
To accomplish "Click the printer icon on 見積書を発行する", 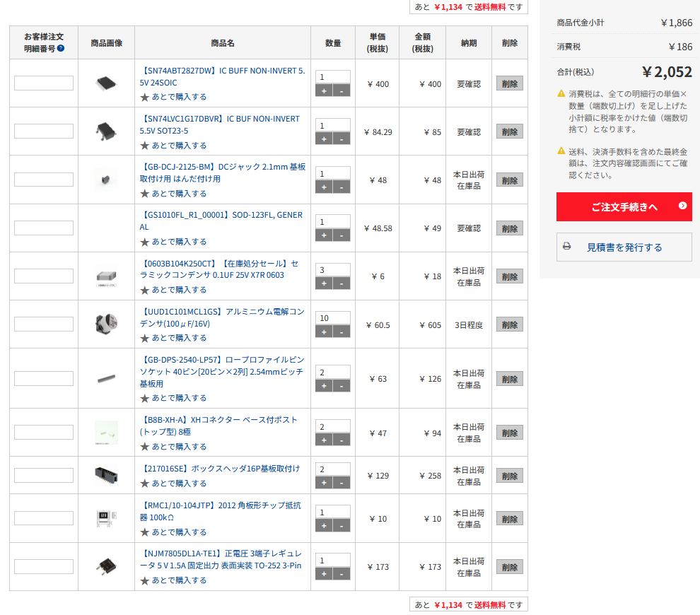I will point(567,247).
